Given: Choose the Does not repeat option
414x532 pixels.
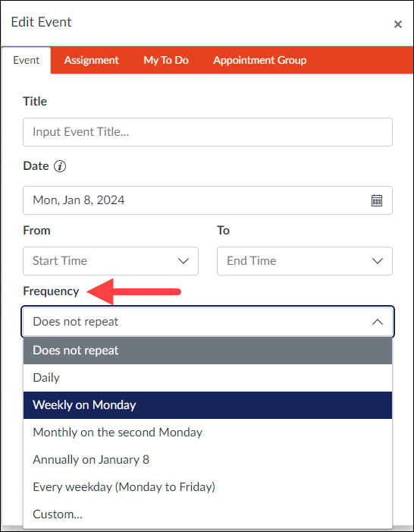Looking at the screenshot, I should coord(208,351).
